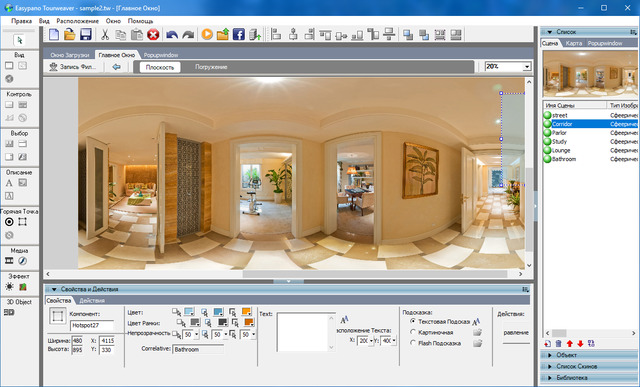The width and height of the screenshot is (640, 387).
Task: Open the text position Y dropdown
Action: click(x=394, y=340)
